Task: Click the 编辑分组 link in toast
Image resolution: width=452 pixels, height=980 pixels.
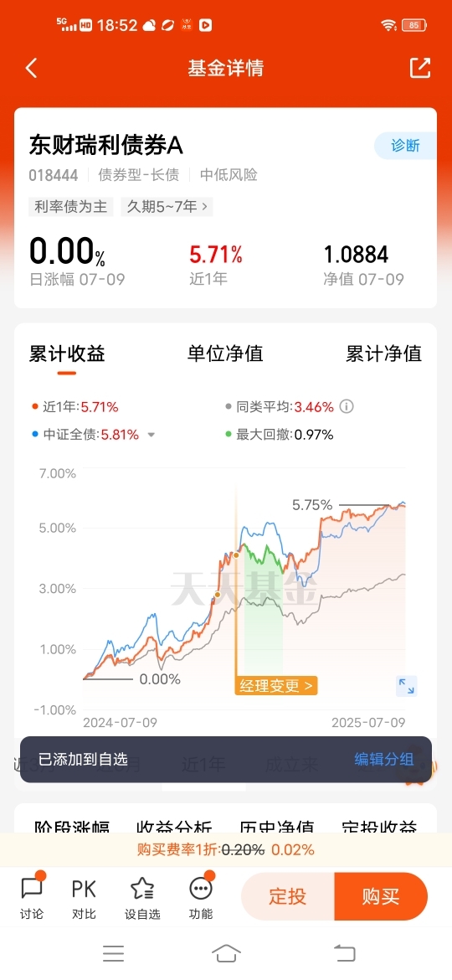Action: (384, 760)
